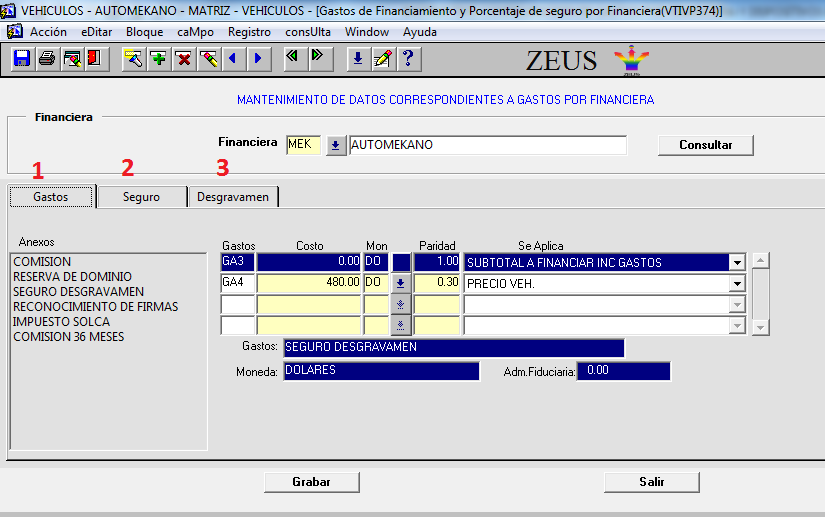Click the blue question mark help icon
825x517 pixels.
coord(406,59)
